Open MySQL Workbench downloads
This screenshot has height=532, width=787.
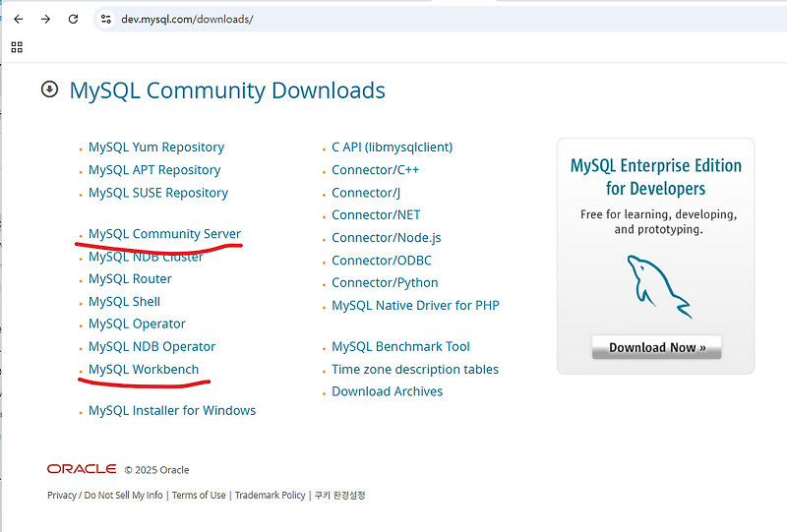144,370
